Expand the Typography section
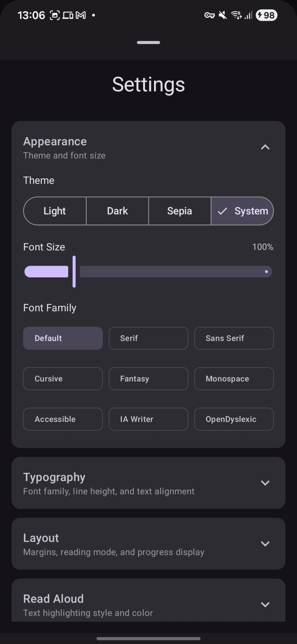The height and width of the screenshot is (644, 297). (x=265, y=483)
